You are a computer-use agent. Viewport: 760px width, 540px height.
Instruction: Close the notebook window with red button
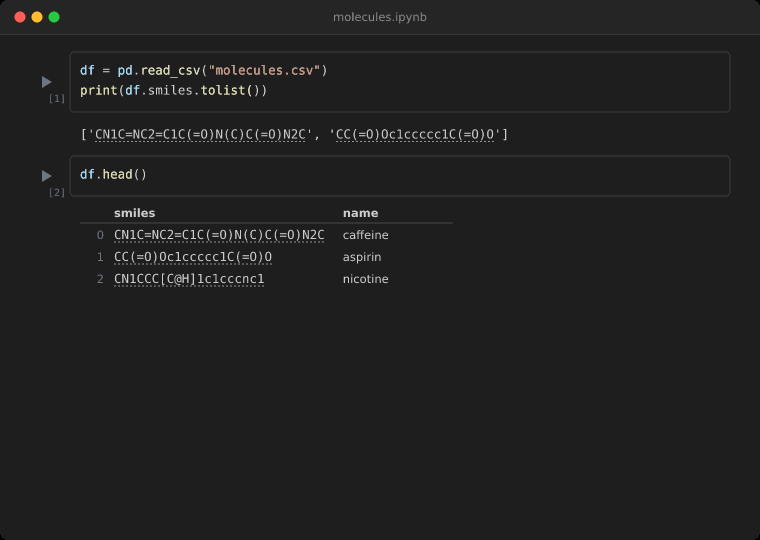pos(20,17)
